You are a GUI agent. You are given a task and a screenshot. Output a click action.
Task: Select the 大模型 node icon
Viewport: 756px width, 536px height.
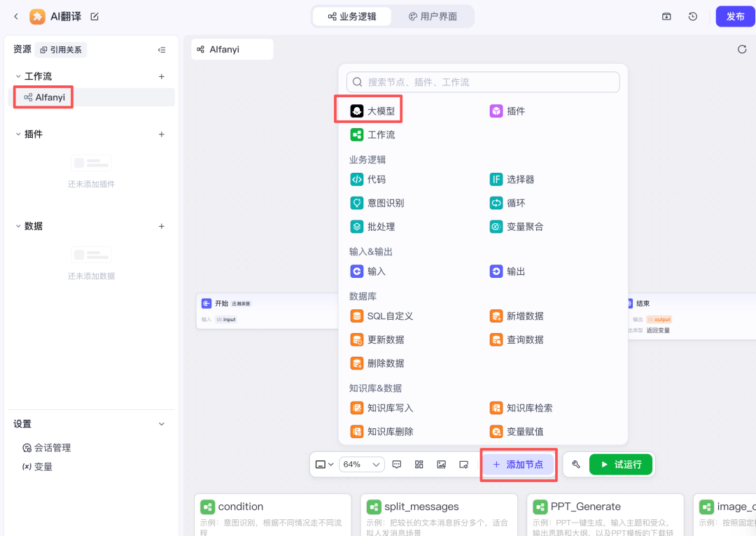click(x=356, y=111)
